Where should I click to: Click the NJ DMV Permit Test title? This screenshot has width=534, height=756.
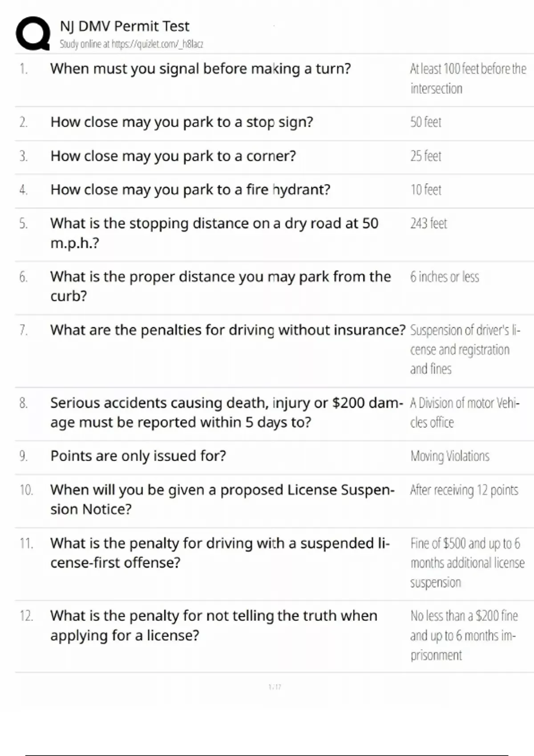click(x=125, y=26)
